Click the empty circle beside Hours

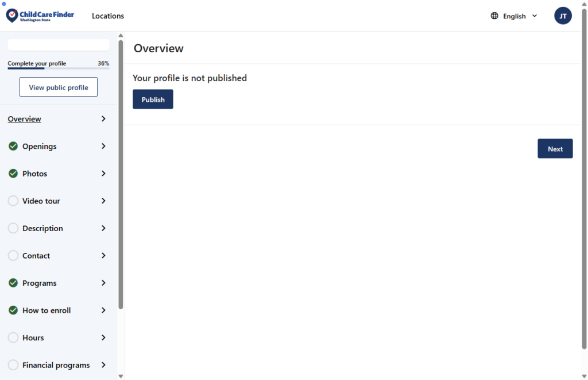(x=13, y=338)
